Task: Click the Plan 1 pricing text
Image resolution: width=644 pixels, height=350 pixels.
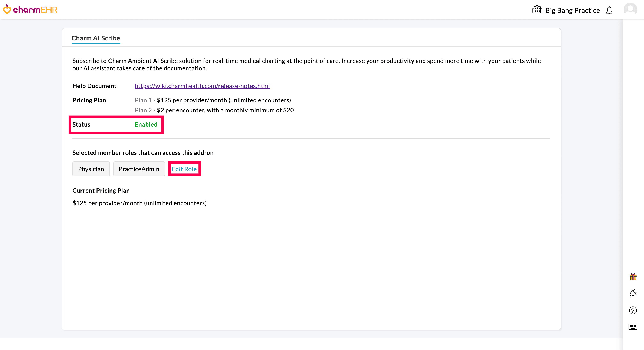Action: pos(213,100)
